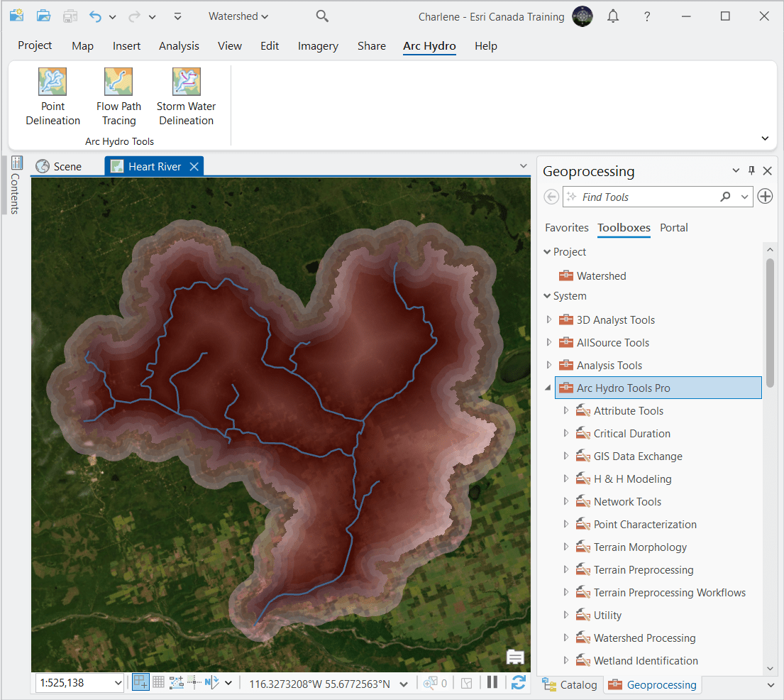The image size is (784, 700).
Task: Launch the Point Delineation tool
Action: pyautogui.click(x=53, y=97)
